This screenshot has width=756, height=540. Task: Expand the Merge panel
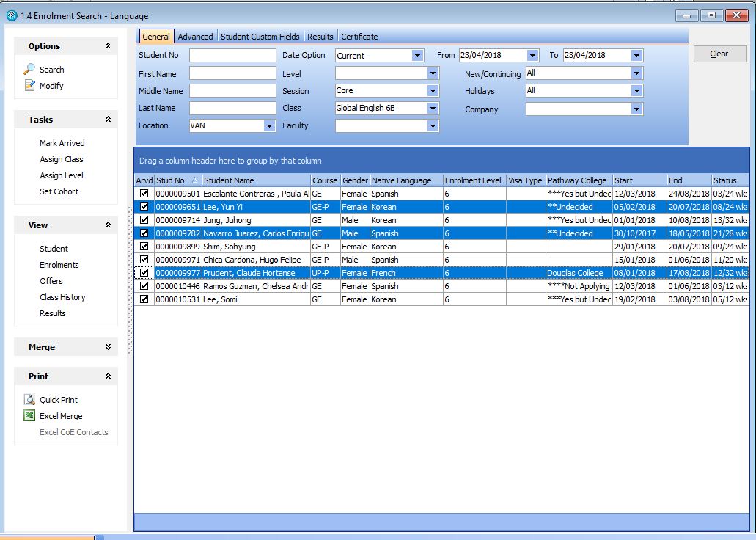(x=108, y=347)
